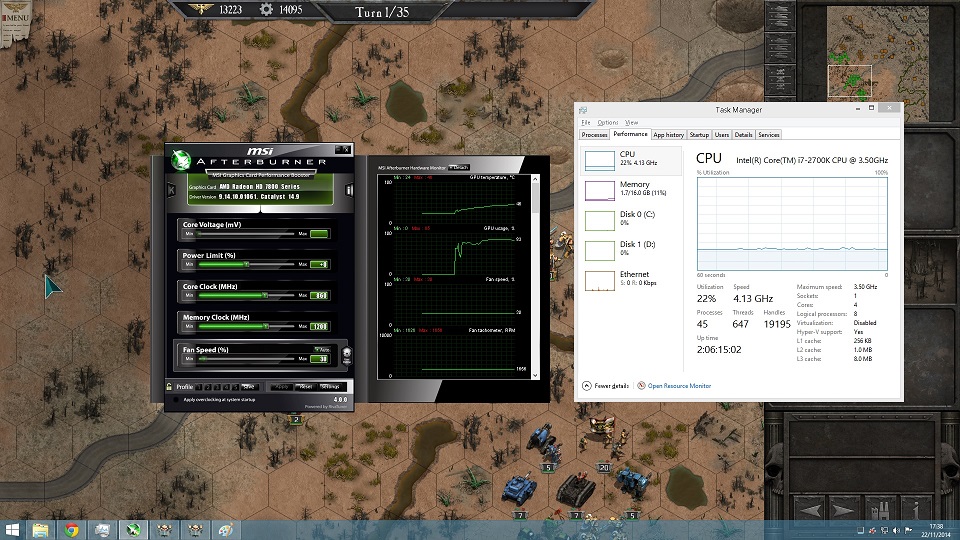Open Afterburner info panel (i button)
This screenshot has height=540, width=960.
349,190
